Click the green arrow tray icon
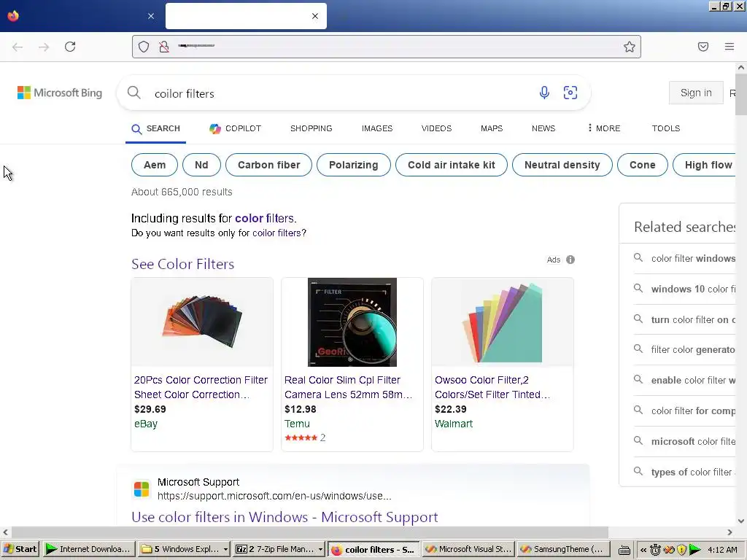 click(695, 550)
